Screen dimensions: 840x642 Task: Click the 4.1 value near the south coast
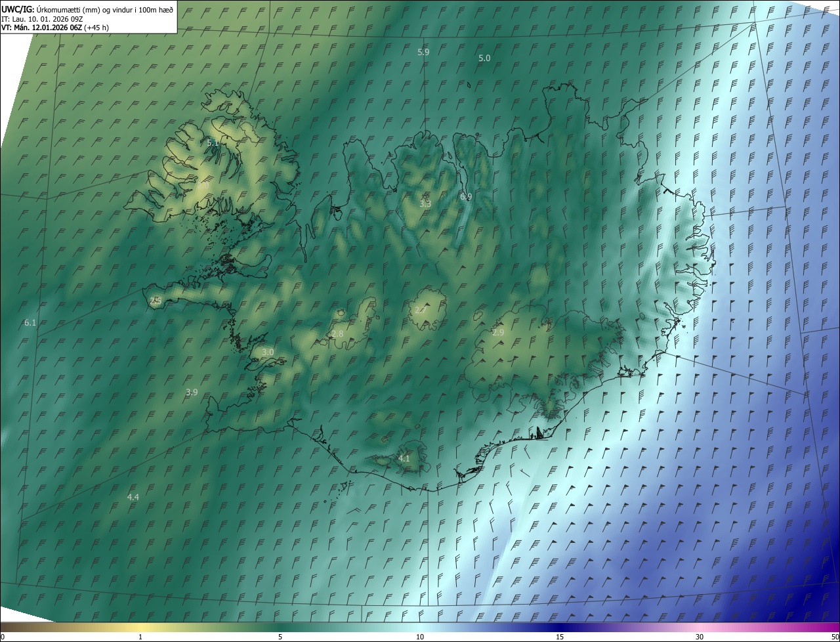click(404, 459)
